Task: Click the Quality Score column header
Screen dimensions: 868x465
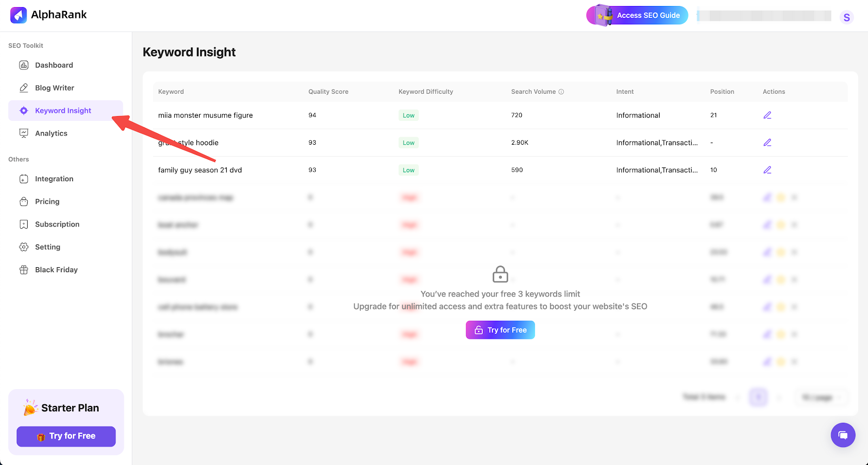Action: pos(328,92)
